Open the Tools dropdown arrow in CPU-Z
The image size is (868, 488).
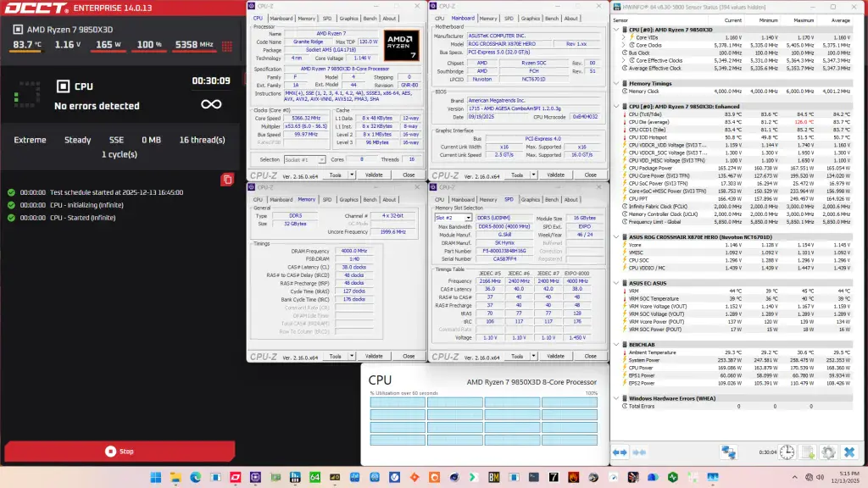(351, 175)
